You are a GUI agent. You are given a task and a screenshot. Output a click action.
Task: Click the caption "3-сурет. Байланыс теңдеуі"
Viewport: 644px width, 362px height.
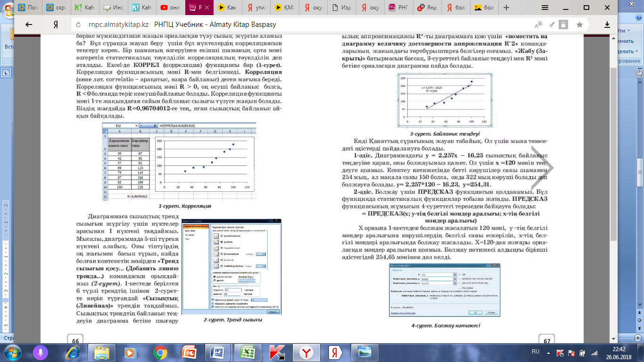(445, 134)
